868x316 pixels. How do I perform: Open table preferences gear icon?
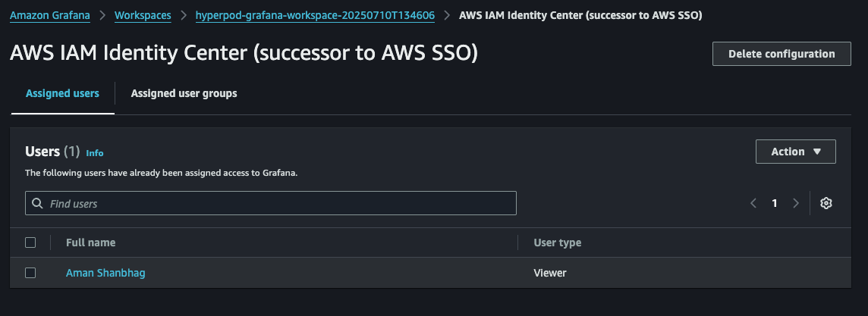(x=826, y=203)
